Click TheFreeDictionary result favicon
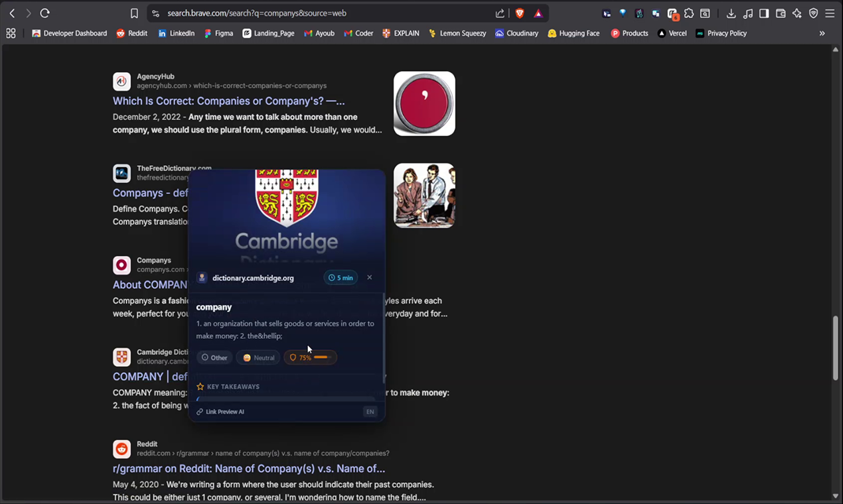The width and height of the screenshot is (843, 504). (x=121, y=173)
